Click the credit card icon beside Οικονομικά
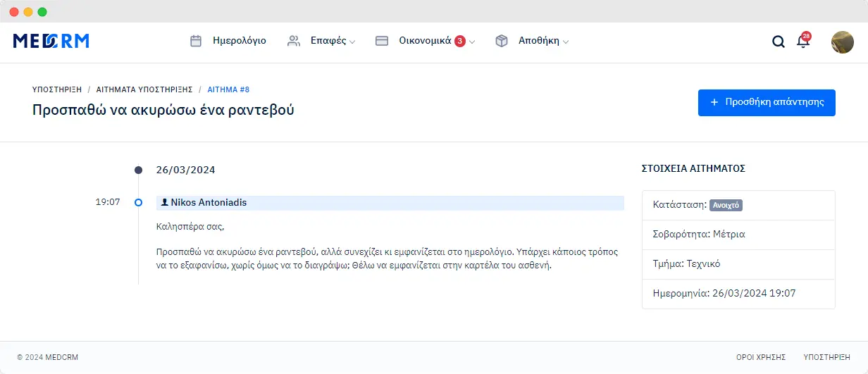Viewport: 868px width, 374px height. 382,41
